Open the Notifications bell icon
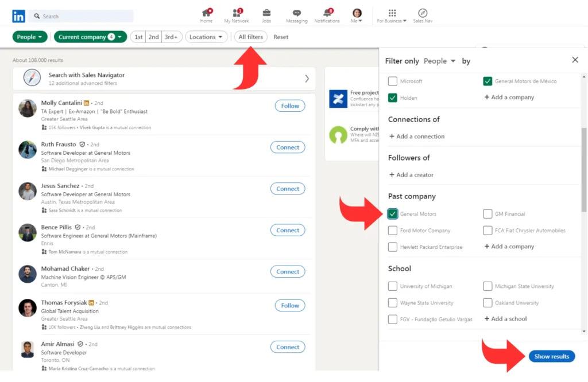Viewport: 588px width, 382px height. click(x=327, y=13)
